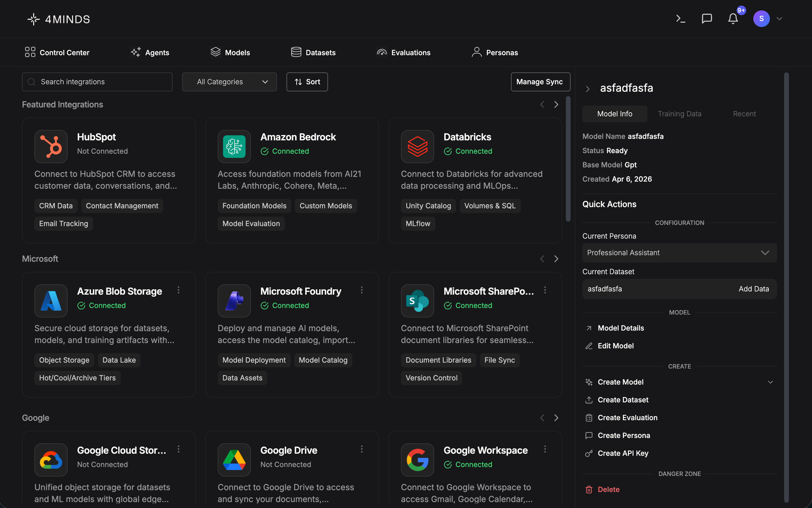The width and height of the screenshot is (812, 508).
Task: Open the user account menu arrow
Action: (779, 19)
